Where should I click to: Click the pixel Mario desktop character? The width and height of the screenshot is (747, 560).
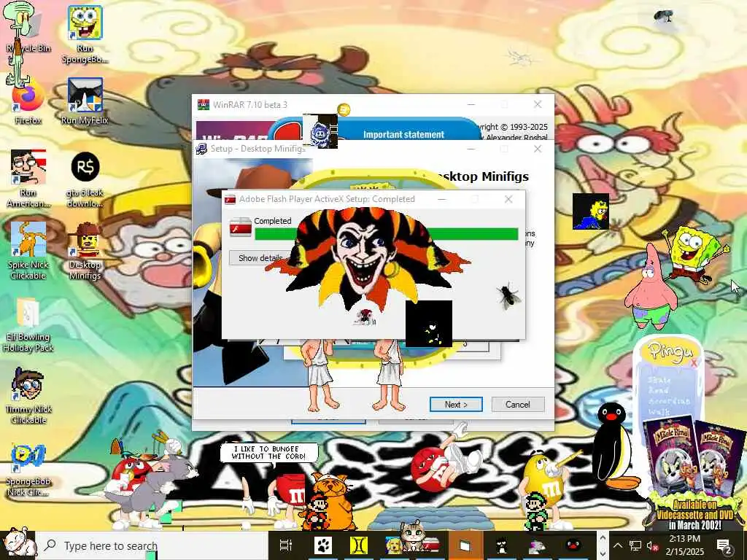click(315, 512)
